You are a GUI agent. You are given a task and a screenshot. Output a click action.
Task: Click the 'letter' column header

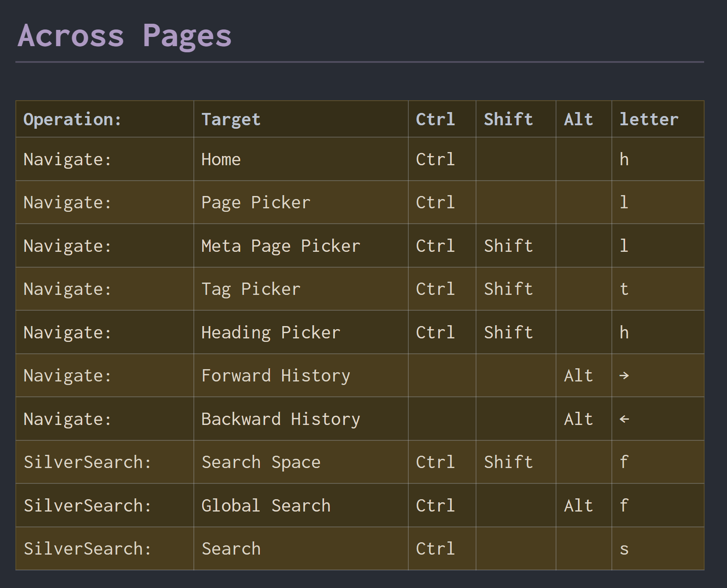(x=649, y=120)
